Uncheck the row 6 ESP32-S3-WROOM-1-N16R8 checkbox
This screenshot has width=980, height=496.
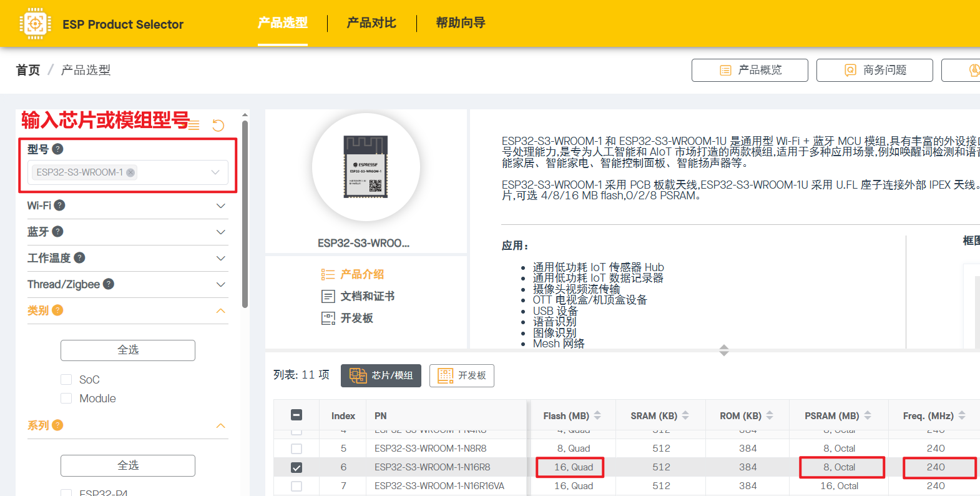pos(296,467)
